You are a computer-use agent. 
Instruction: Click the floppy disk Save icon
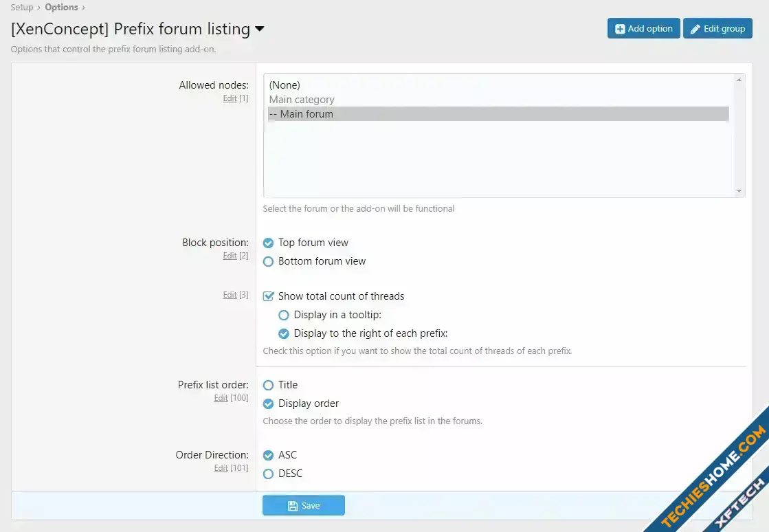(x=293, y=506)
